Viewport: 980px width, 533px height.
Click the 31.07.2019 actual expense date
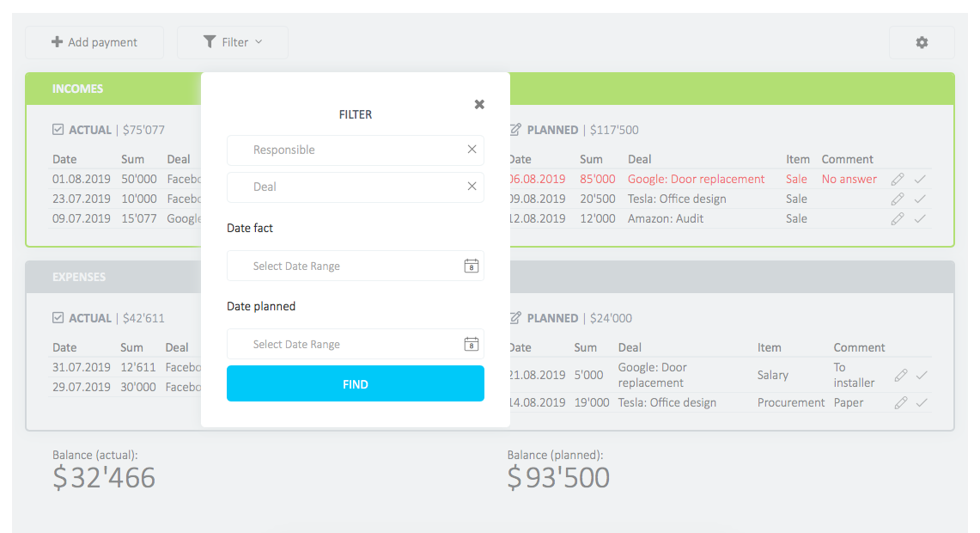(x=82, y=367)
